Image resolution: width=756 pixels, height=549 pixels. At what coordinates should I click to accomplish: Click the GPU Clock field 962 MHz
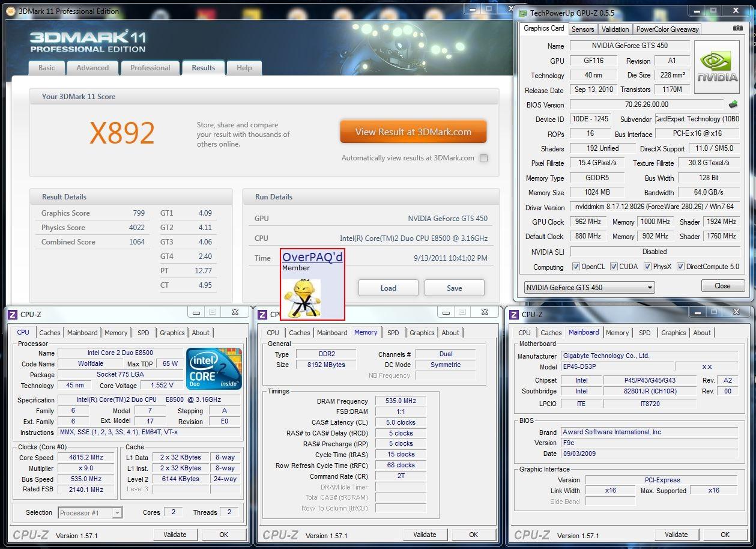tap(588, 222)
